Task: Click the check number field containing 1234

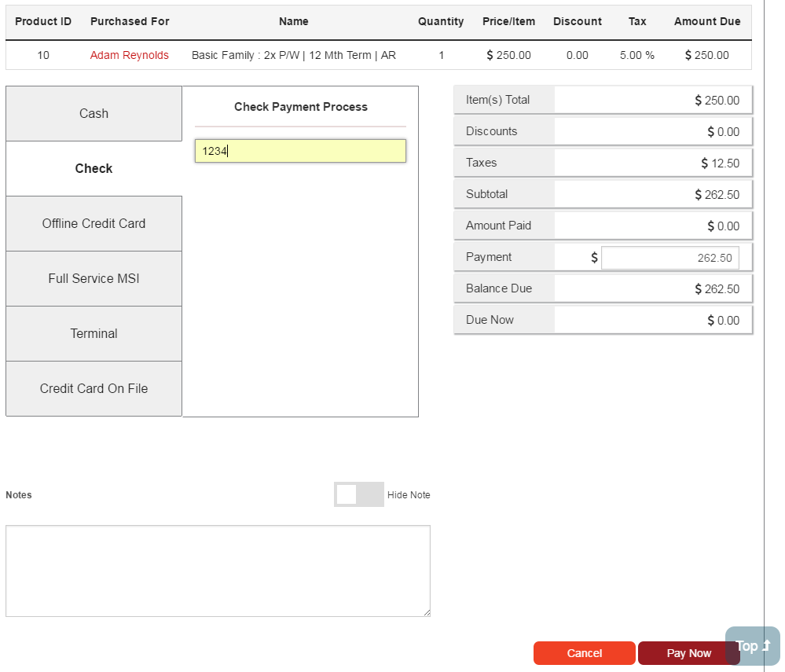Action: [x=300, y=152]
